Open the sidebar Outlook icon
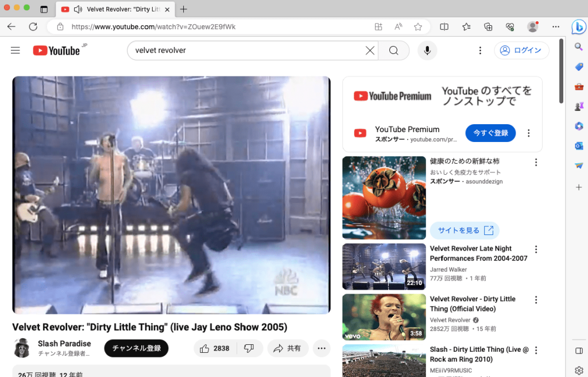Screen dimensions: 588x377 pyautogui.click(x=579, y=146)
